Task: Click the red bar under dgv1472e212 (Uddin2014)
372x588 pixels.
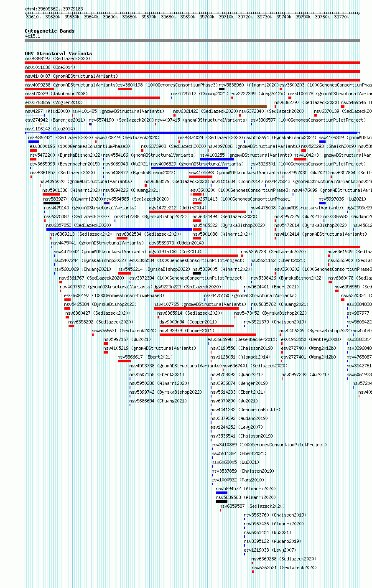Action: click(198, 212)
